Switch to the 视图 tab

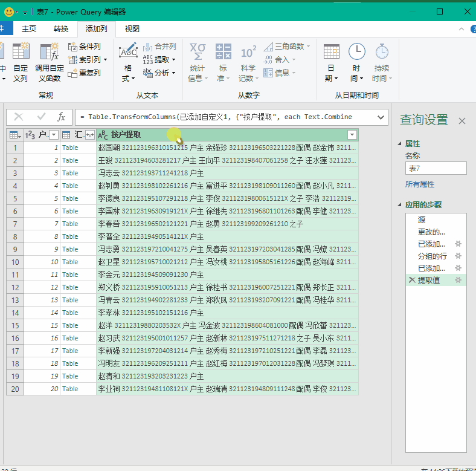pos(132,29)
